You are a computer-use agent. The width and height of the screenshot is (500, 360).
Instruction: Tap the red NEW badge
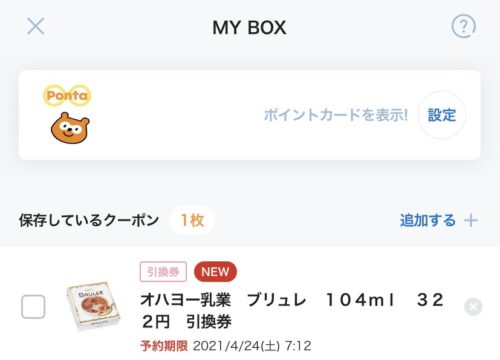pos(215,272)
